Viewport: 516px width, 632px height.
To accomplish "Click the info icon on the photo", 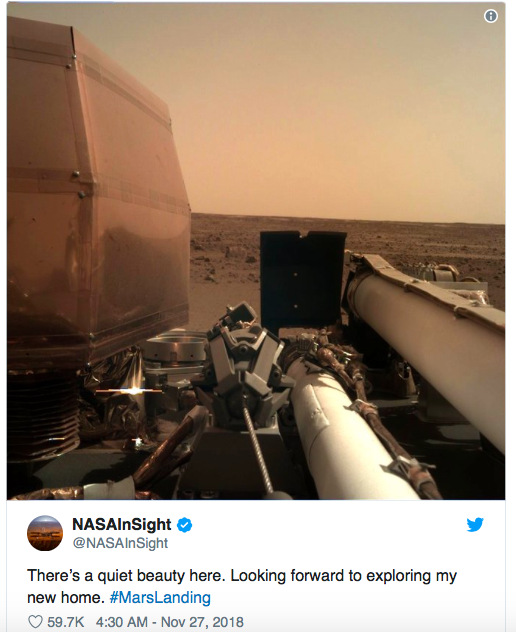I will (x=491, y=16).
